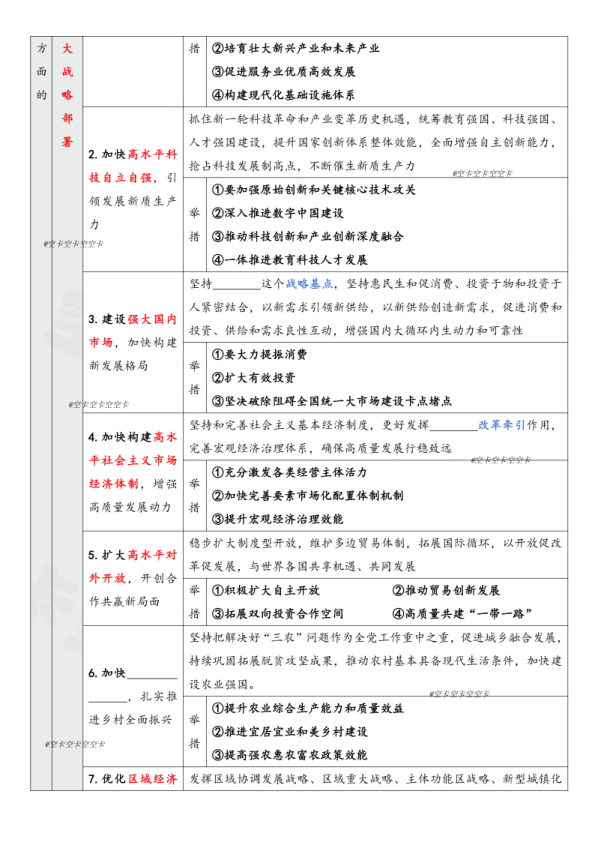Click the line '抢占科技发展制高点，不断催生新质生产力'

302,166
